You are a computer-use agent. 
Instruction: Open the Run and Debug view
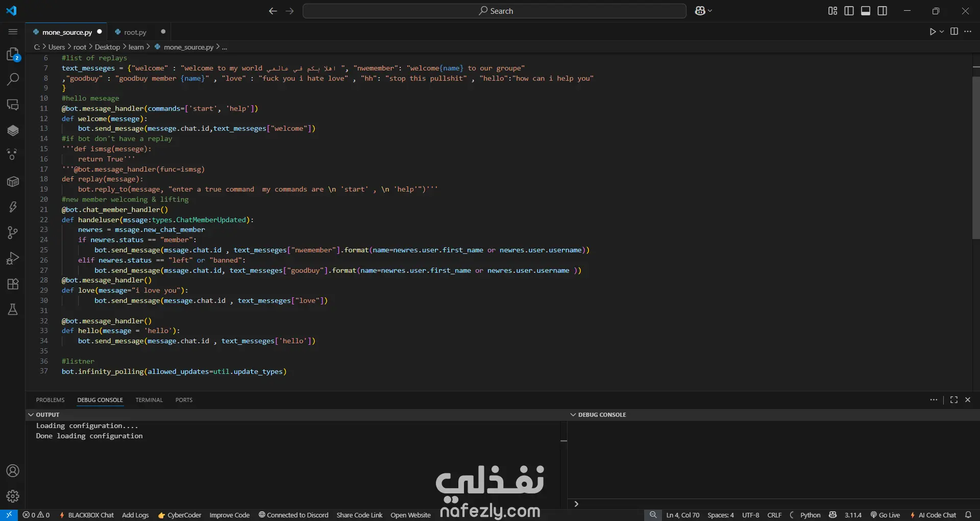pyautogui.click(x=13, y=258)
